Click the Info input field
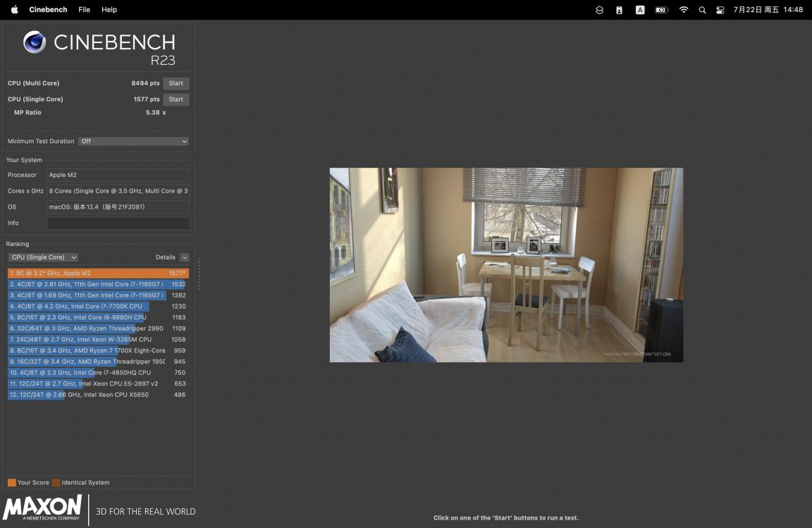This screenshot has width=812, height=528. [x=118, y=223]
